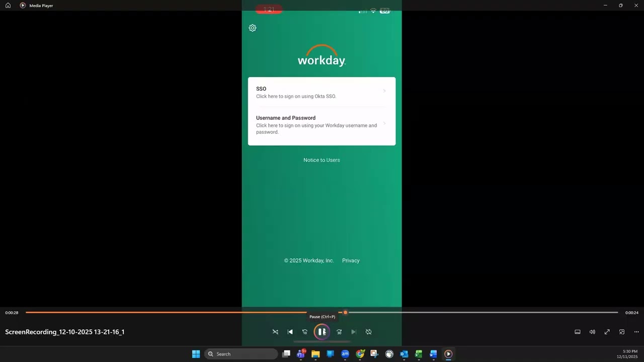This screenshot has width=644, height=362.
Task: Toggle shuffle mode
Action: click(x=275, y=332)
